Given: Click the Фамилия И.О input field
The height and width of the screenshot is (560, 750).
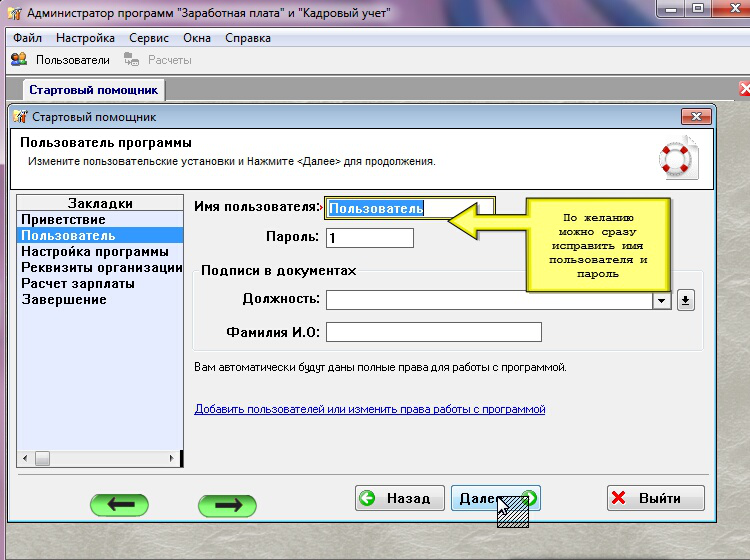Looking at the screenshot, I should pyautogui.click(x=434, y=332).
